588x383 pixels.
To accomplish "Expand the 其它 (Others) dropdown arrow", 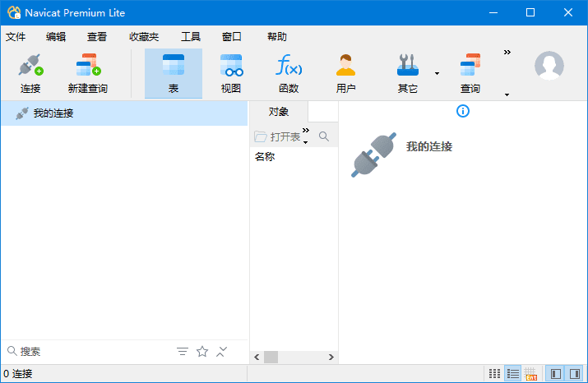I will [x=437, y=74].
